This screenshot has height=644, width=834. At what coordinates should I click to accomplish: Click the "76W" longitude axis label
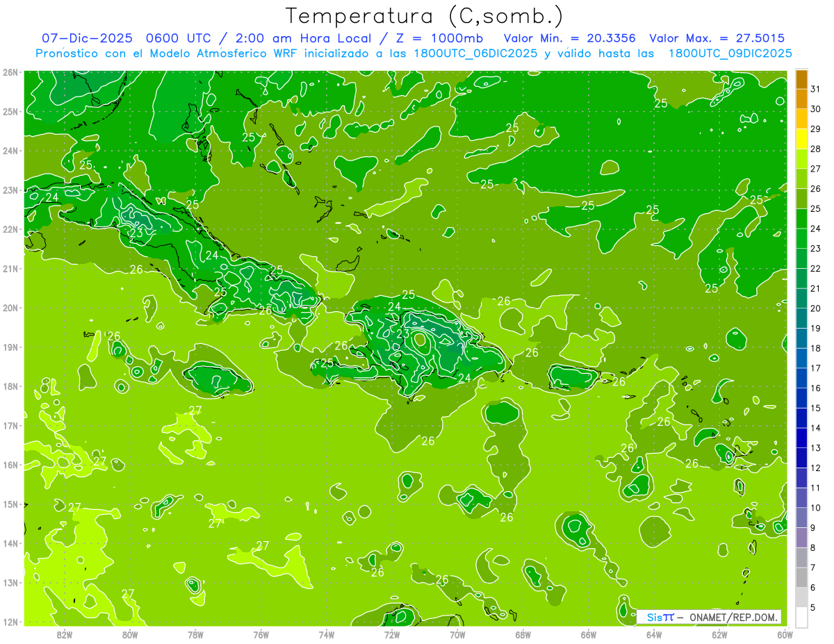click(x=261, y=634)
